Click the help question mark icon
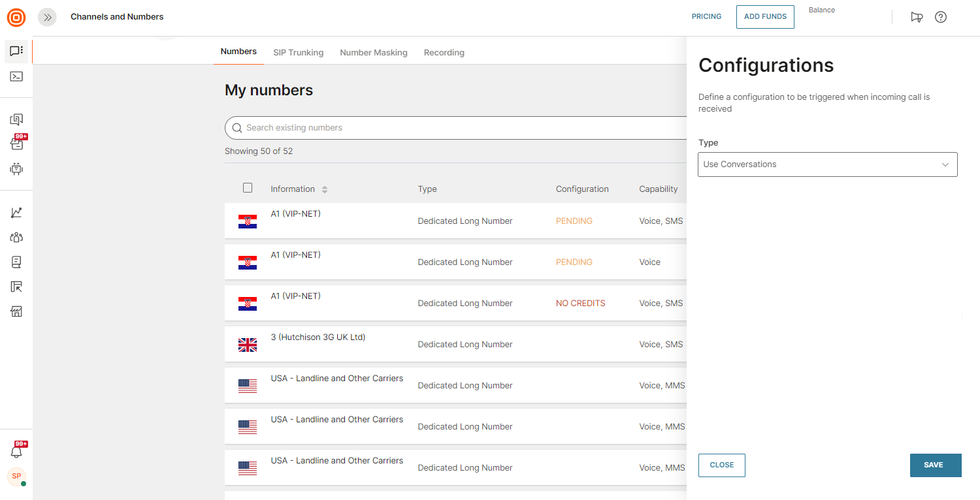Screen dimensions: 980x500 (x=940, y=17)
